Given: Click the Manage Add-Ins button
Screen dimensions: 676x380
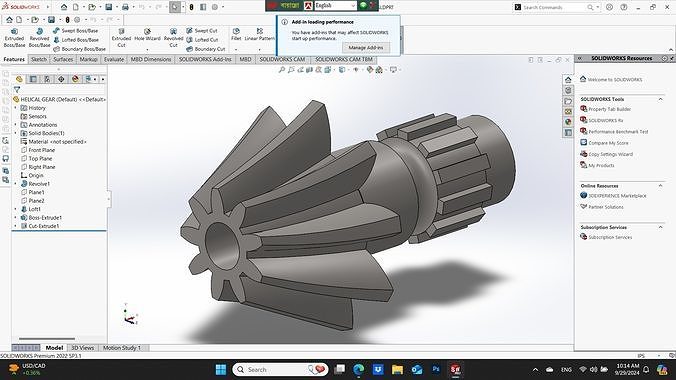Looking at the screenshot, I should (x=366, y=47).
